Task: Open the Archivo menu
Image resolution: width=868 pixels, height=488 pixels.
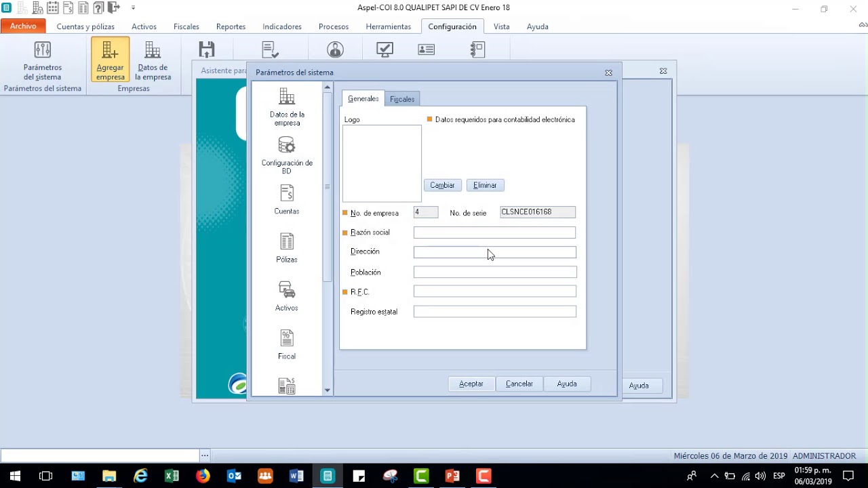Action: tap(23, 26)
